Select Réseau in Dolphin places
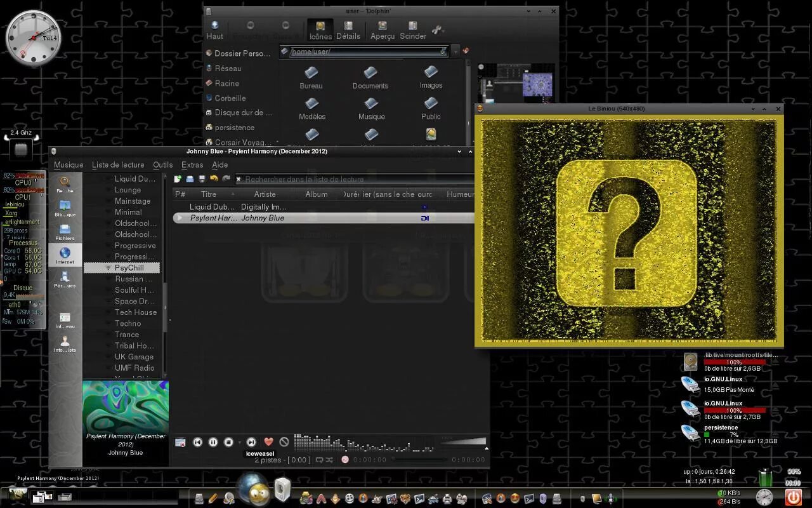Viewport: 812px width, 508px height. tap(224, 69)
